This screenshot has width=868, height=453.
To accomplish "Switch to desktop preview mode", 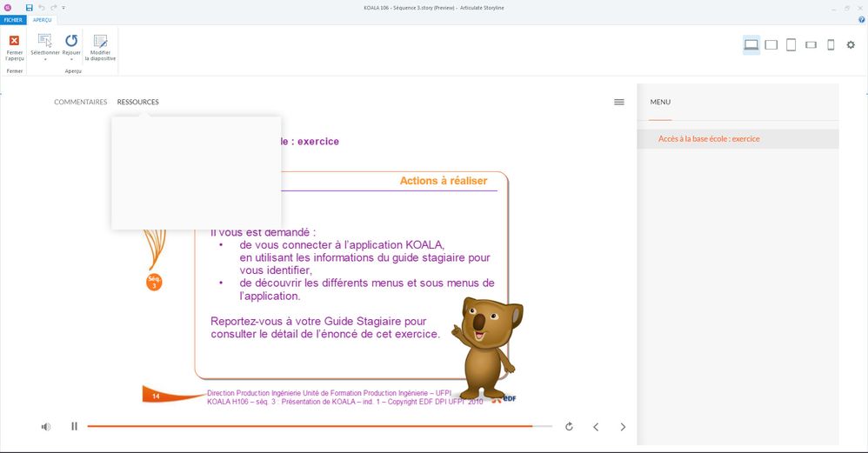I will point(751,45).
